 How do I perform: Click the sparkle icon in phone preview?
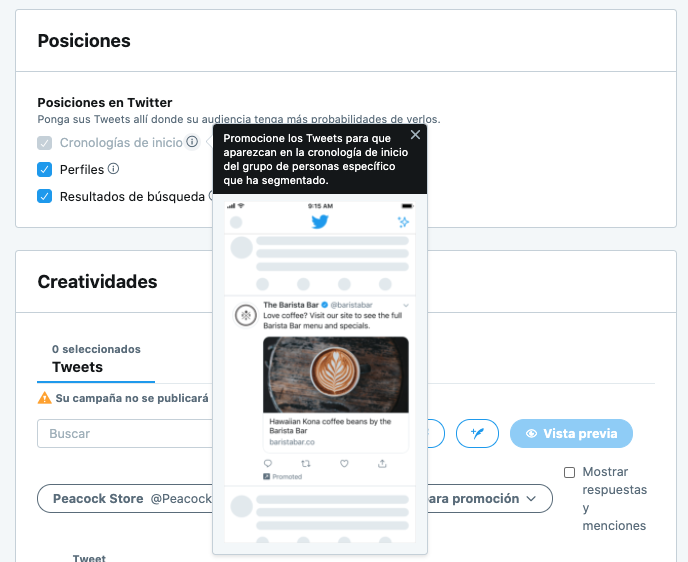pyautogui.click(x=403, y=222)
